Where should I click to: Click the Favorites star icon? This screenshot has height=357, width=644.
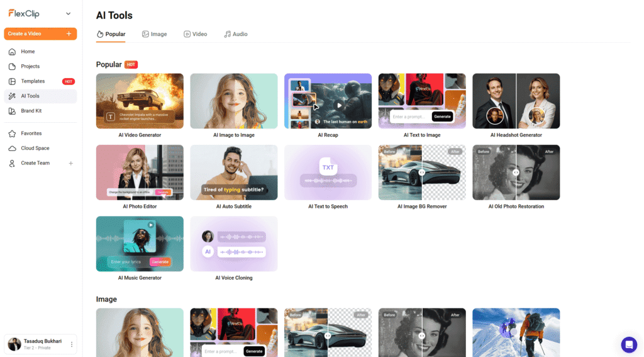[13, 133]
